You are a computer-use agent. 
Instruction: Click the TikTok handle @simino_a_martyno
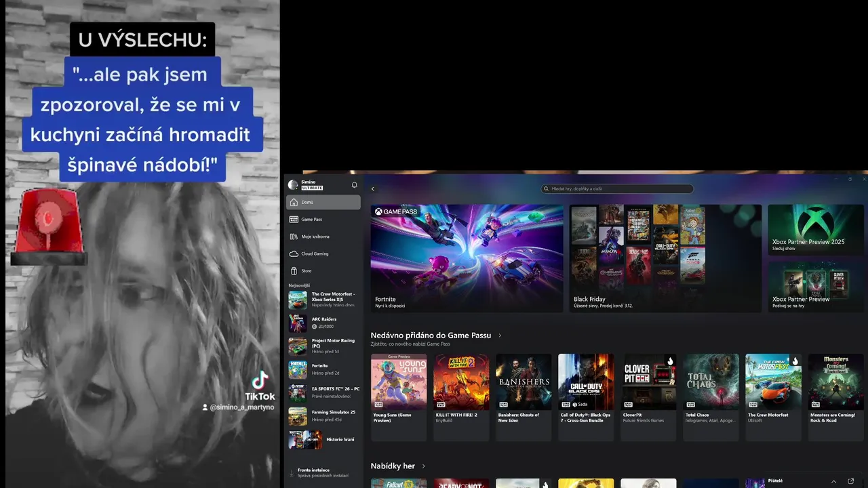242,407
